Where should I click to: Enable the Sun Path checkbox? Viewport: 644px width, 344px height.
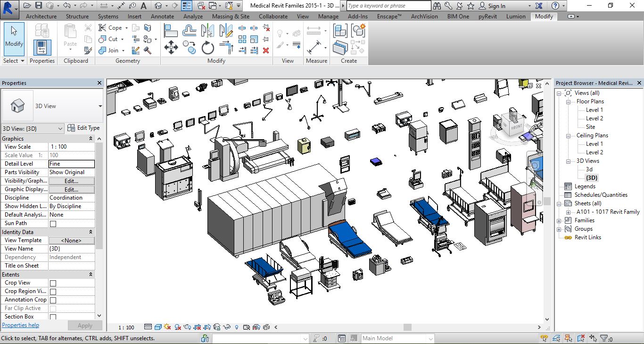(x=53, y=224)
